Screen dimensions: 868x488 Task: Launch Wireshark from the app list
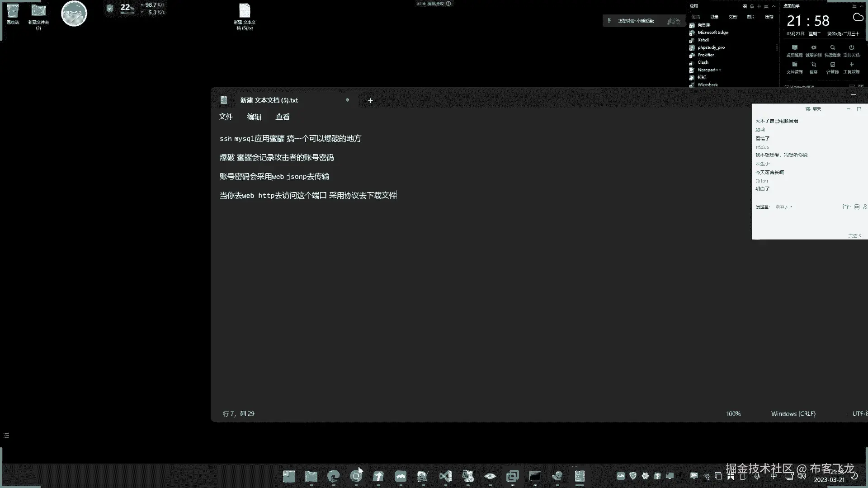(707, 84)
